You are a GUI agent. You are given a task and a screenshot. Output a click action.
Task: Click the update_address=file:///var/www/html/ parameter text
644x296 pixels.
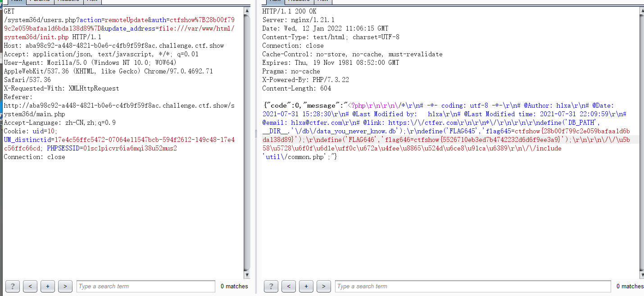(170, 28)
